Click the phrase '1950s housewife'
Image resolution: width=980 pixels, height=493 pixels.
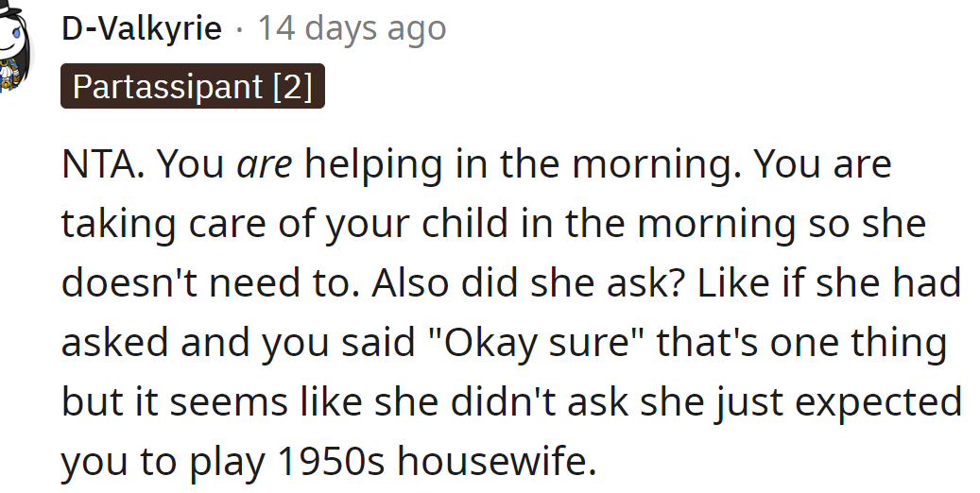438,461
